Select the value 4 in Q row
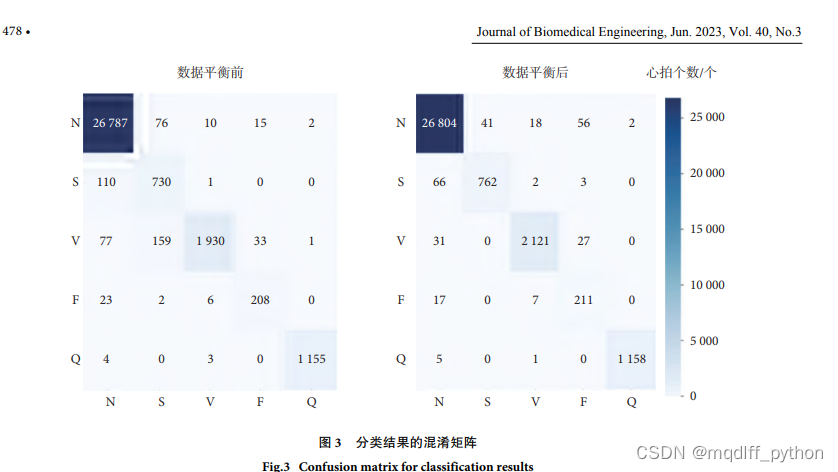 pyautogui.click(x=106, y=359)
